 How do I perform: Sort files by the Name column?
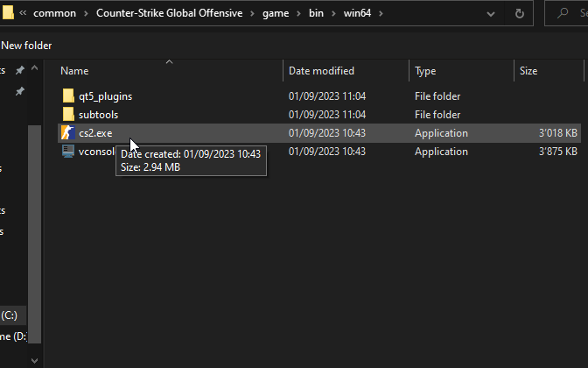coord(74,71)
